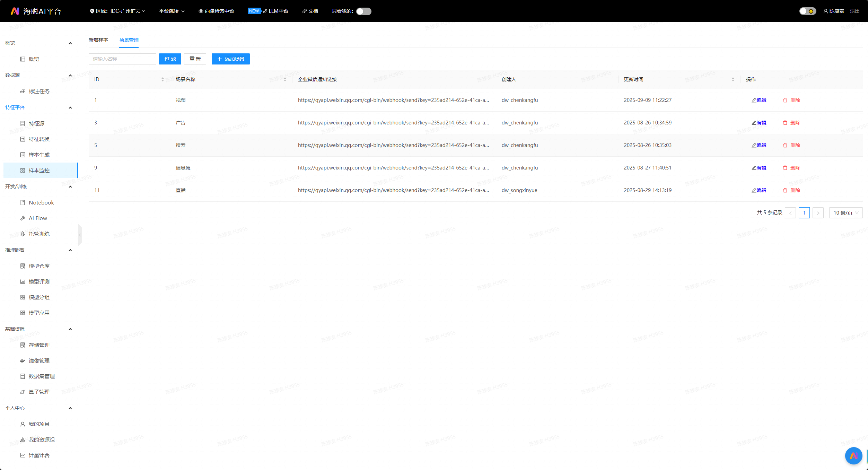Click the 镜像管理 docker icon
Viewport: 868px width, 470px height.
point(23,360)
